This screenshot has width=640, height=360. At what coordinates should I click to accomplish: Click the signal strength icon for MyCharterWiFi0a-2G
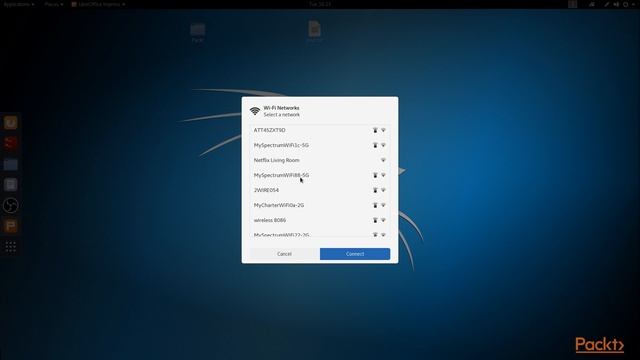(383, 205)
